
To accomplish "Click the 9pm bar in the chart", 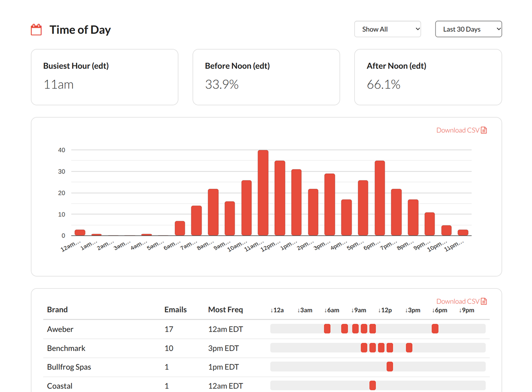I will click(x=429, y=224).
